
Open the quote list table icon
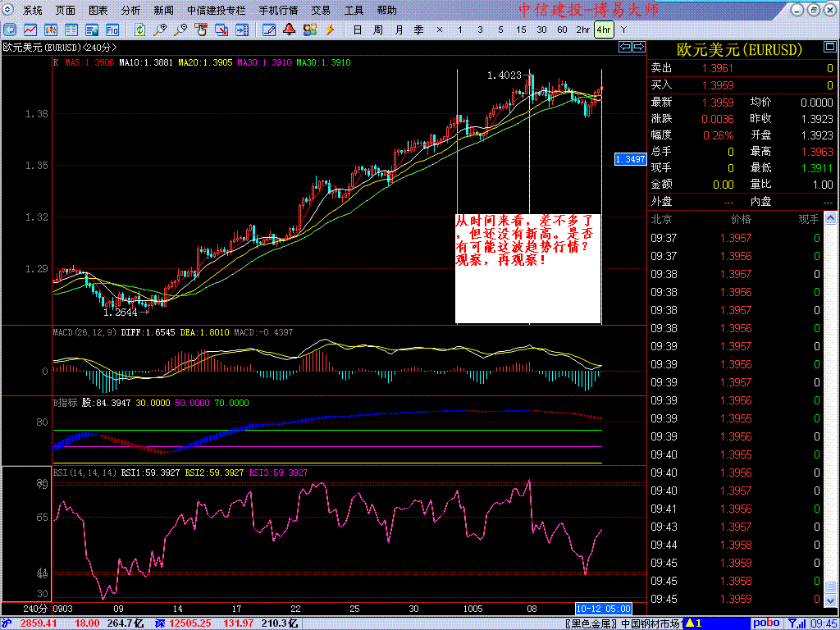click(x=71, y=30)
